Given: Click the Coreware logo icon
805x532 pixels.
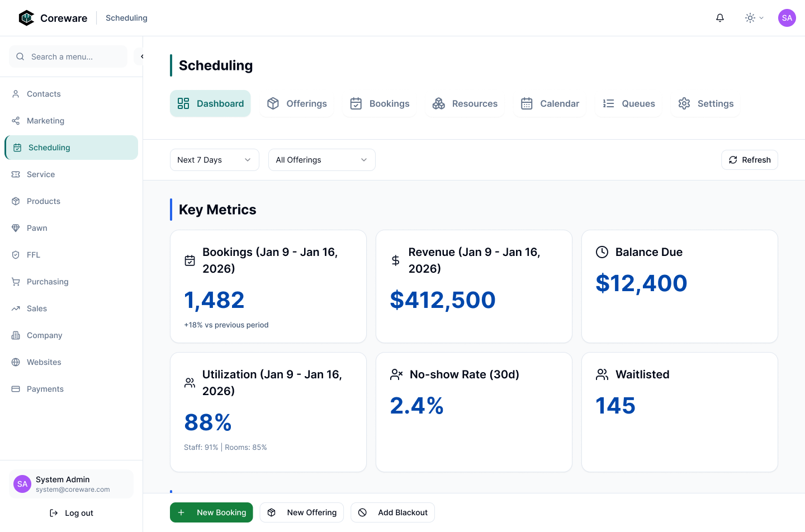Looking at the screenshot, I should point(26,18).
